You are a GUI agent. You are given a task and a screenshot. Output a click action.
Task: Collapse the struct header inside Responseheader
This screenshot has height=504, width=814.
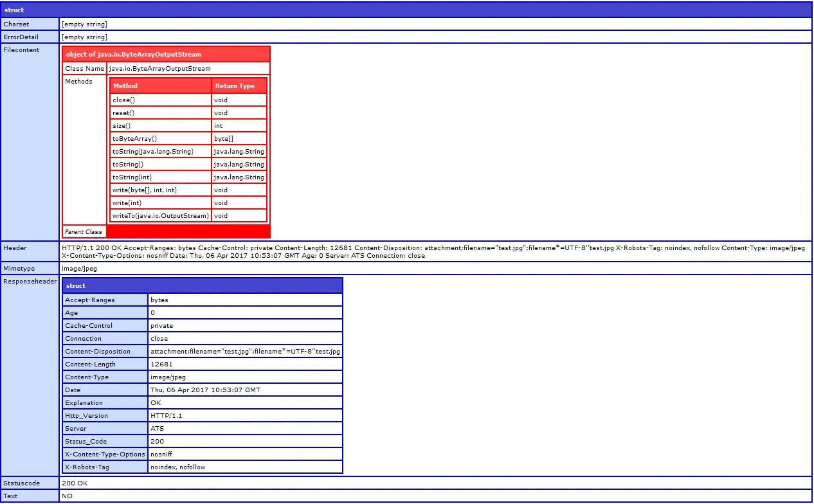click(203, 285)
